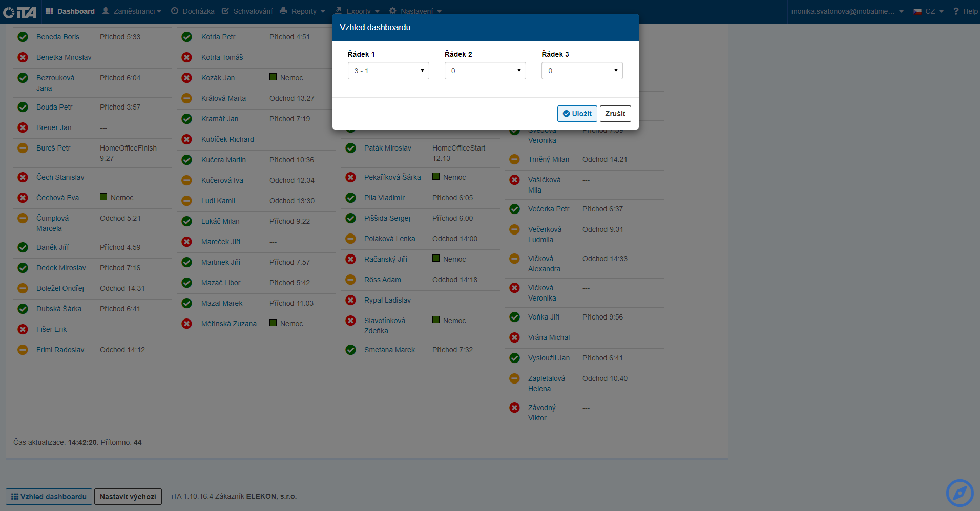Open the Řádek 1 dropdown

pyautogui.click(x=388, y=71)
